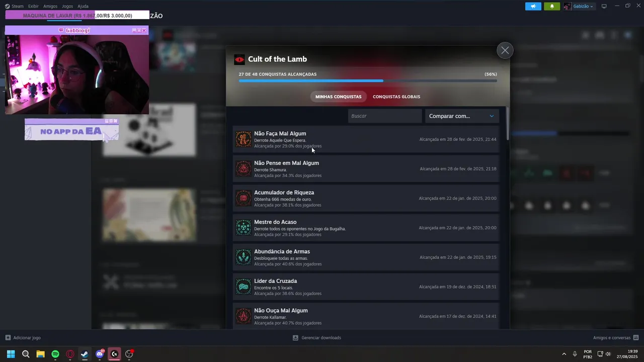Open Logitech G HUB from the taskbar

point(114,354)
